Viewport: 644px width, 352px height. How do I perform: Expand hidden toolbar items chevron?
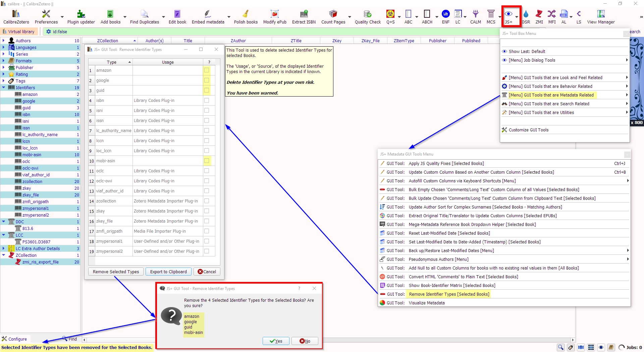pyautogui.click(x=641, y=17)
